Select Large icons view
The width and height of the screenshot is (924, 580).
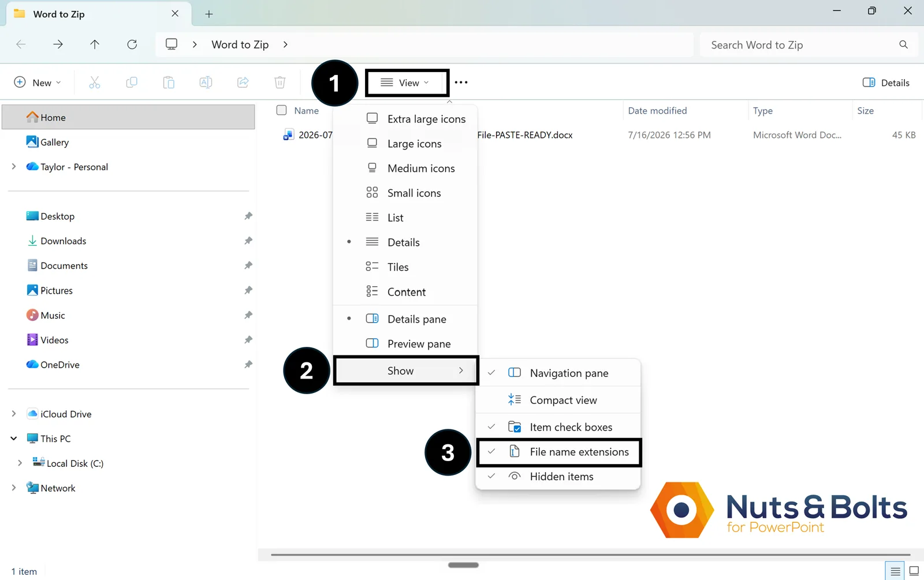(405, 144)
